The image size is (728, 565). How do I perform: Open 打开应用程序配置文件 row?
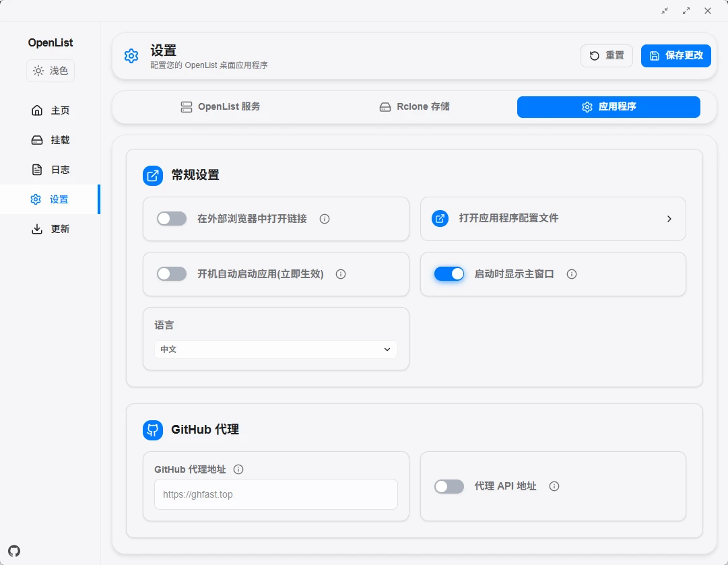coord(553,219)
